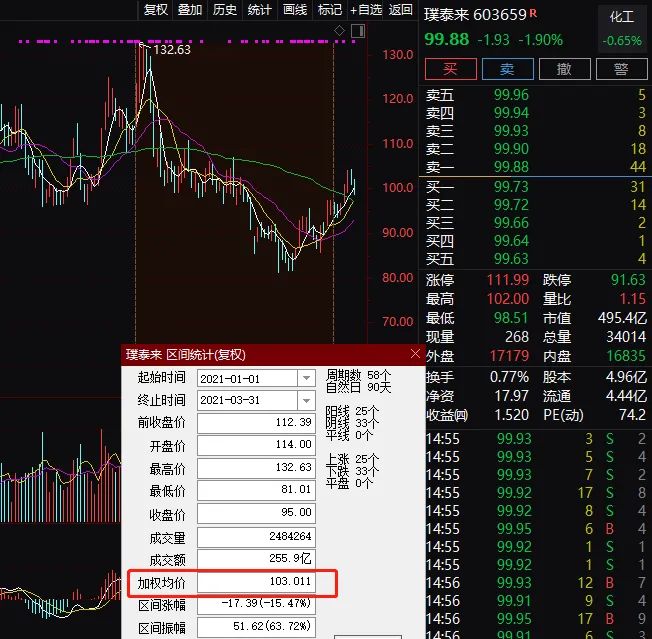Click 返回 to go back

(401, 10)
